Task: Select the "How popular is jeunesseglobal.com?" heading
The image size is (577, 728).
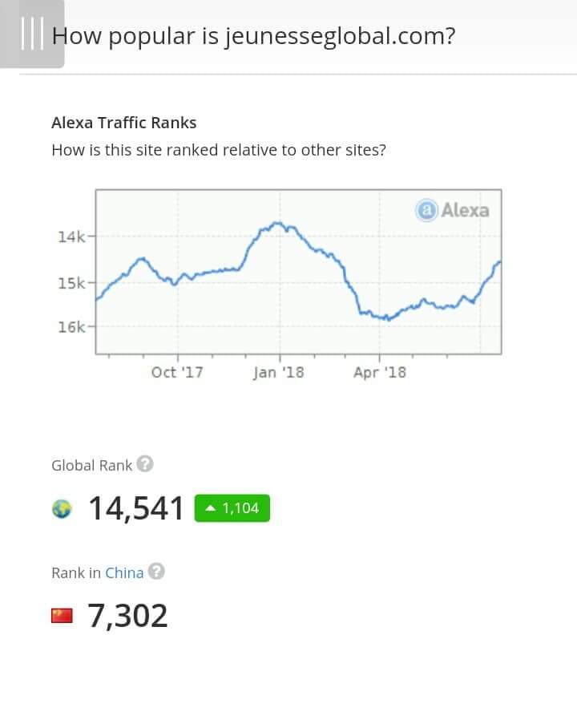Action: tap(253, 36)
